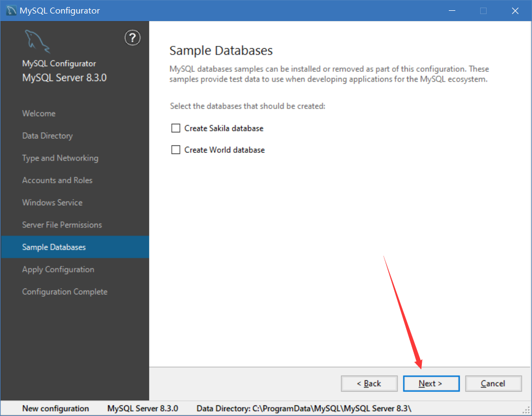Click the Next button
Viewport: 532px width, 416px height.
[431, 384]
